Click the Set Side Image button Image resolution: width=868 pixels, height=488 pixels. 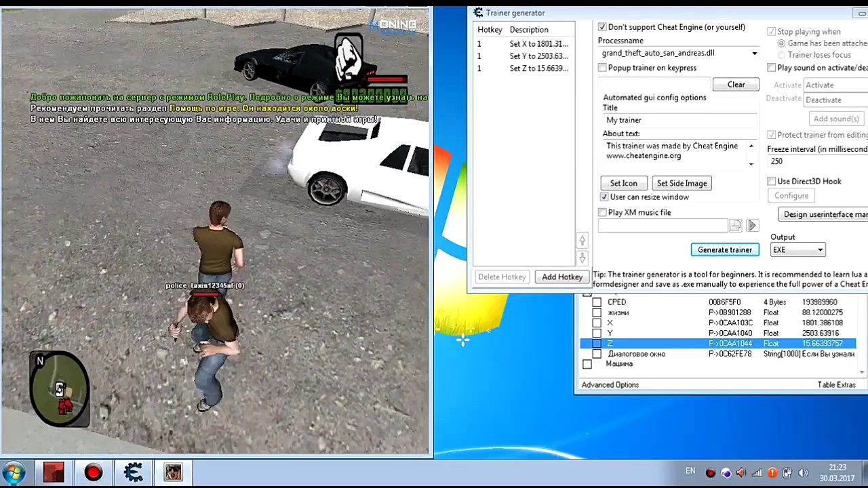[x=682, y=183]
